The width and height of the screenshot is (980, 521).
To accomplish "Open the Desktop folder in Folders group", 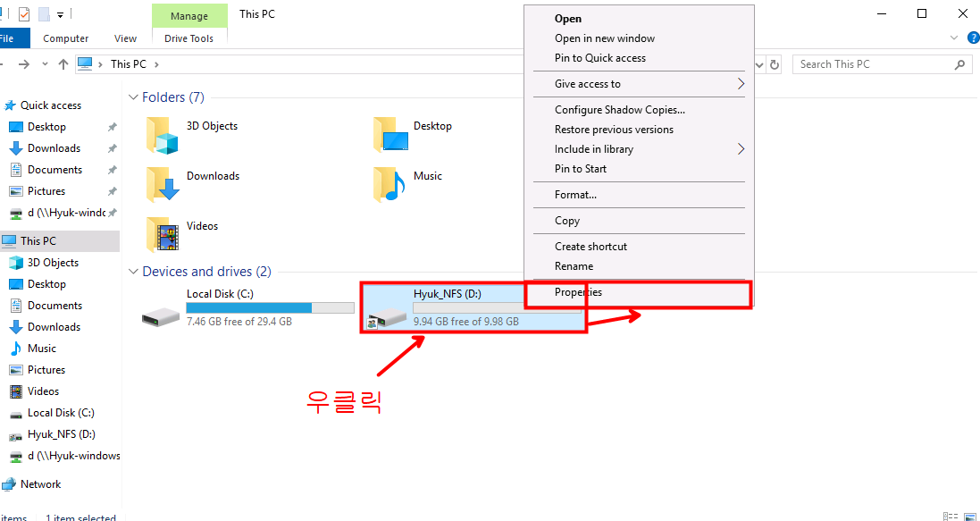I will click(x=390, y=134).
